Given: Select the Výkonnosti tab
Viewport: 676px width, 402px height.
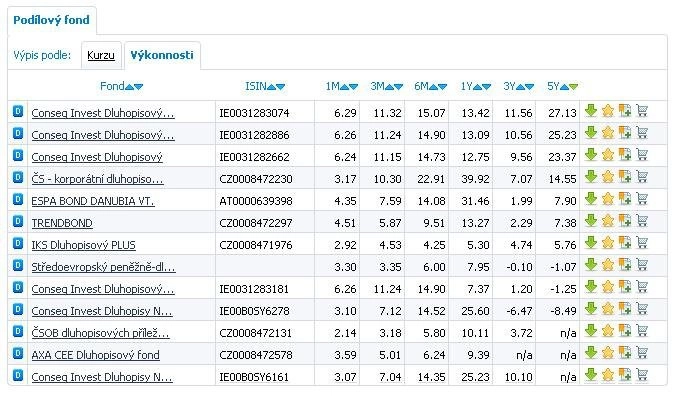Looking at the screenshot, I should pyautogui.click(x=162, y=55).
